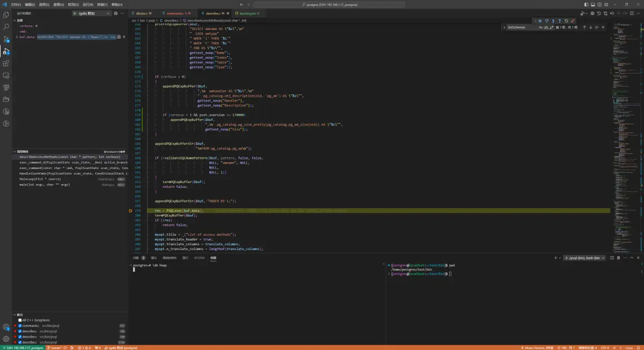Image resolution: width=644 pixels, height=350 pixels.
Task: Click Continue in the debug toolbar
Action: pos(540,21)
